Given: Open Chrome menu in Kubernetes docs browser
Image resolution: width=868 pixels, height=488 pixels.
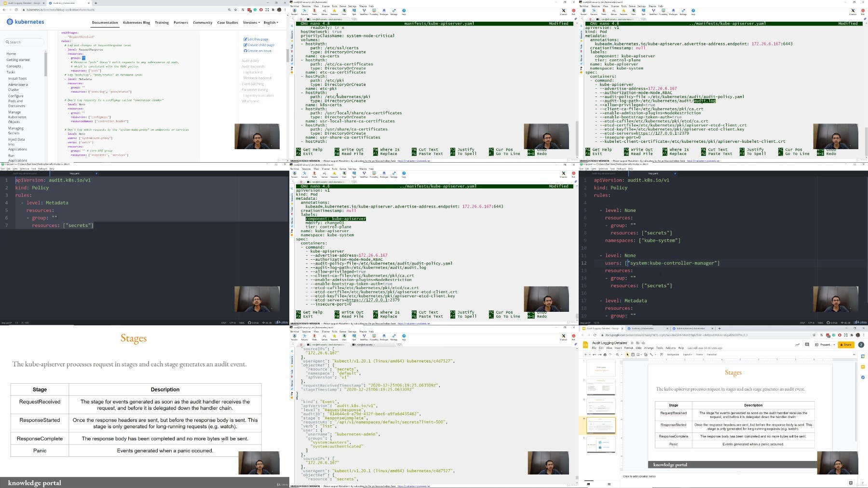Looking at the screenshot, I should tap(285, 10).
